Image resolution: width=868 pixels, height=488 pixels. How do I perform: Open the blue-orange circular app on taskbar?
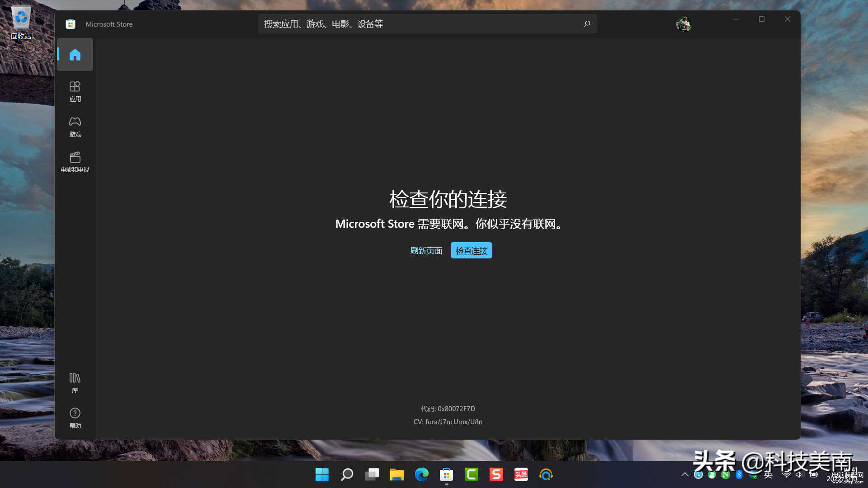[546, 474]
